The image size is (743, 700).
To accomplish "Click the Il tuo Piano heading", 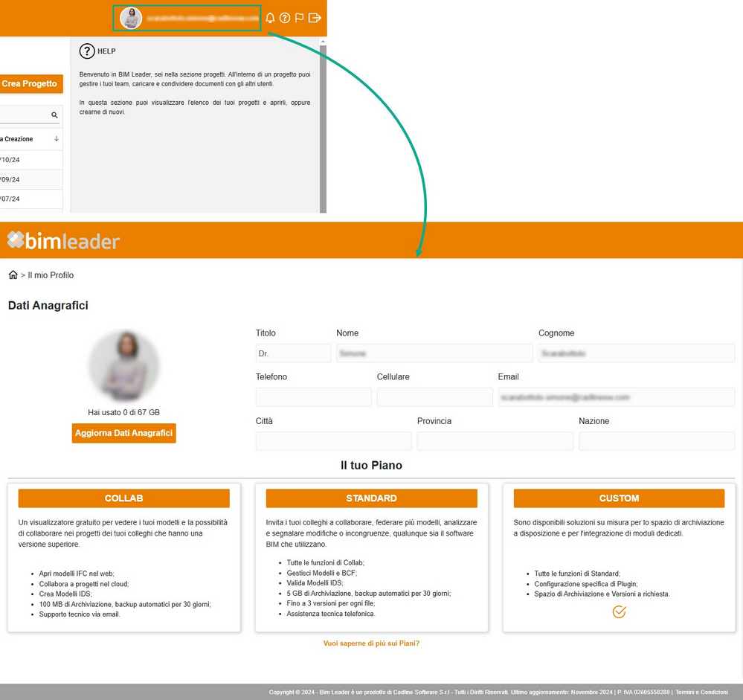I will (x=372, y=466).
